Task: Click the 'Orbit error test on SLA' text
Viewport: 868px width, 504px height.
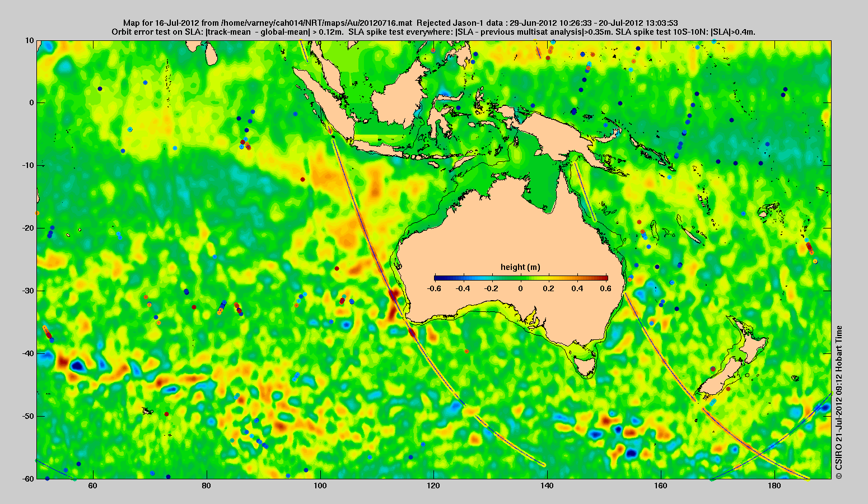Action: click(x=157, y=32)
